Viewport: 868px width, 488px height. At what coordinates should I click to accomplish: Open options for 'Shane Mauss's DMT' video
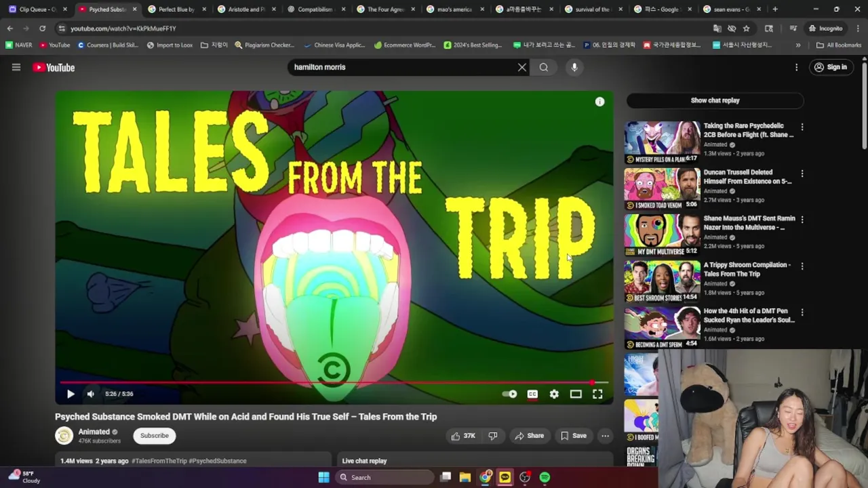click(x=802, y=220)
